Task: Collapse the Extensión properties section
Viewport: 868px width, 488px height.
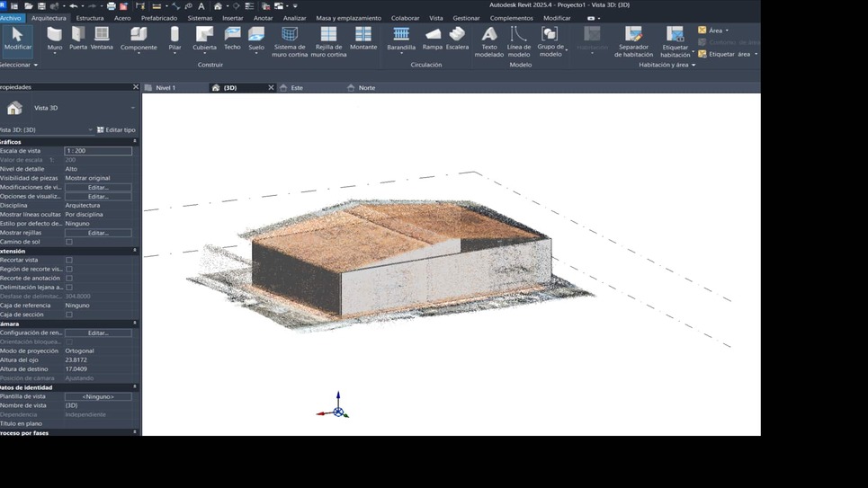Action: [135, 251]
